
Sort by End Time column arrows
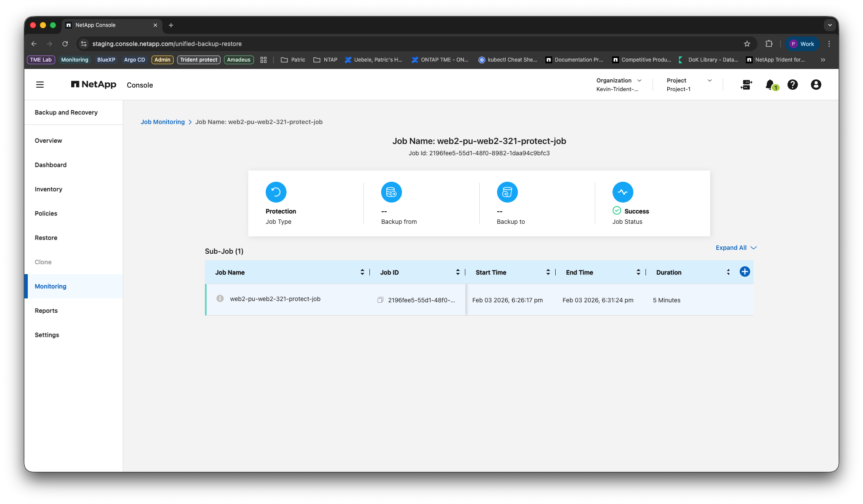(x=639, y=272)
